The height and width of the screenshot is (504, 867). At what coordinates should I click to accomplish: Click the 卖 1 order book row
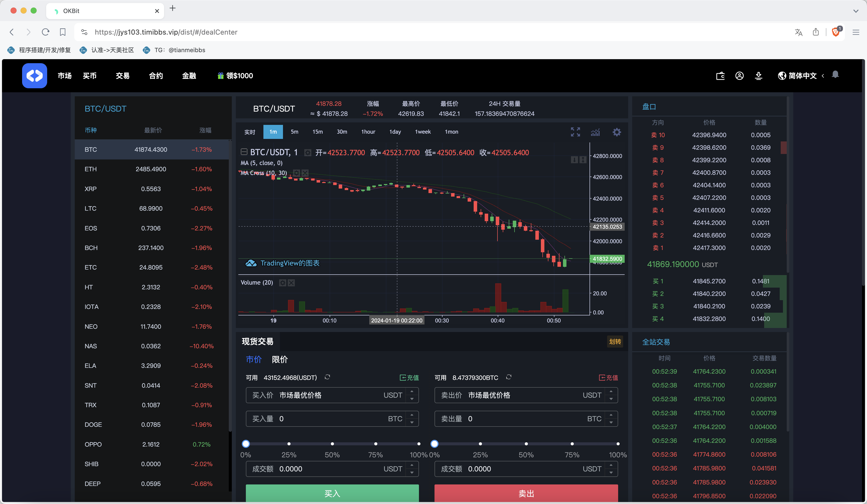coord(709,248)
